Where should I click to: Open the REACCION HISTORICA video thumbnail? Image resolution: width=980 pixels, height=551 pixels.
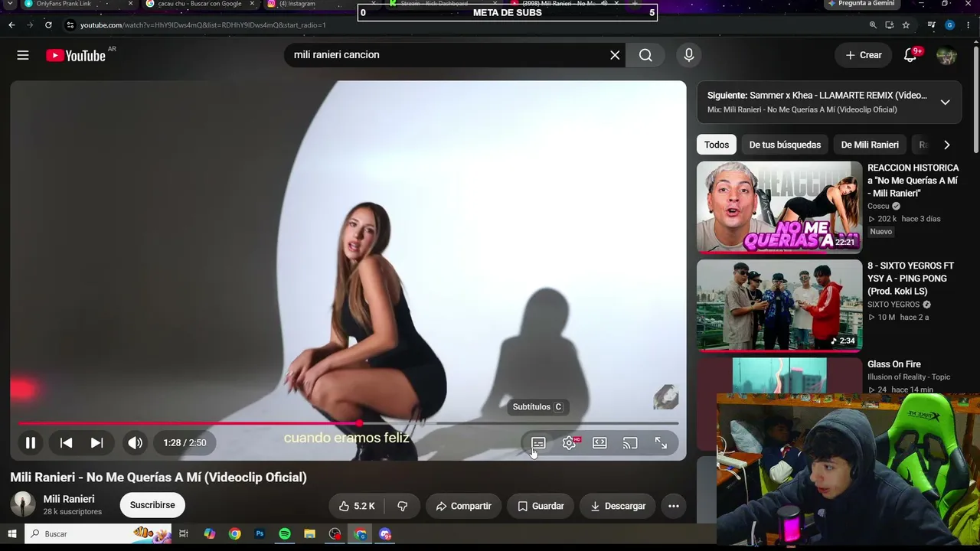[779, 207]
